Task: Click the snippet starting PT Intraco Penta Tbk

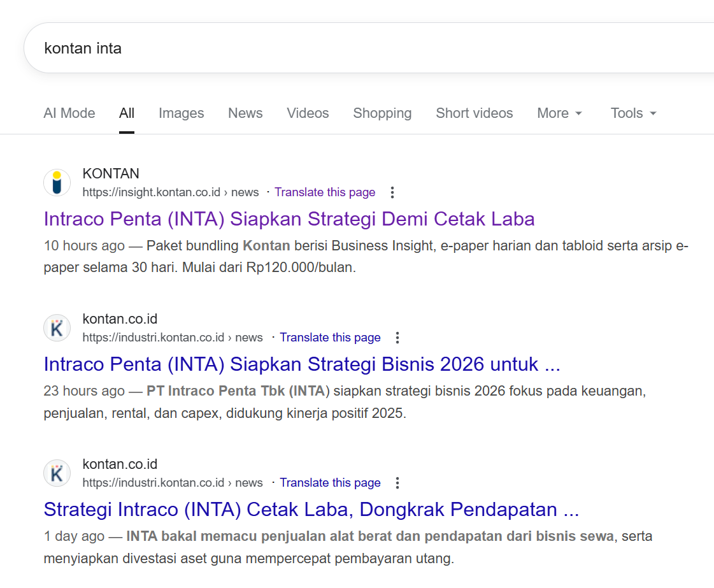Action: point(345,402)
